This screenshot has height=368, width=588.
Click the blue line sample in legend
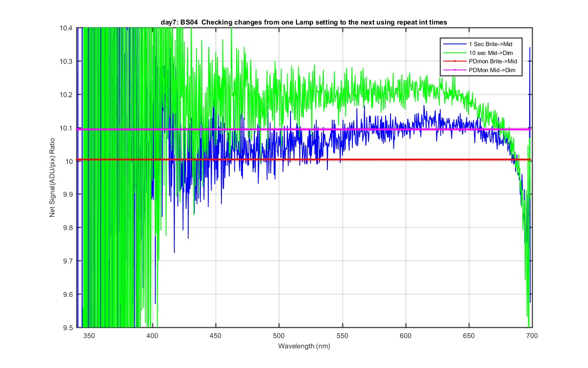click(x=454, y=44)
